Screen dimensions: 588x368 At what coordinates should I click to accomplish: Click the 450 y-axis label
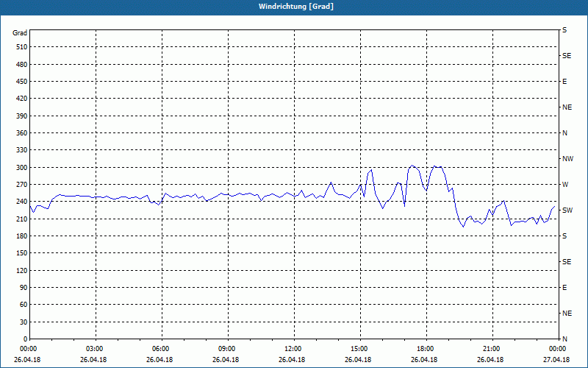(22, 82)
